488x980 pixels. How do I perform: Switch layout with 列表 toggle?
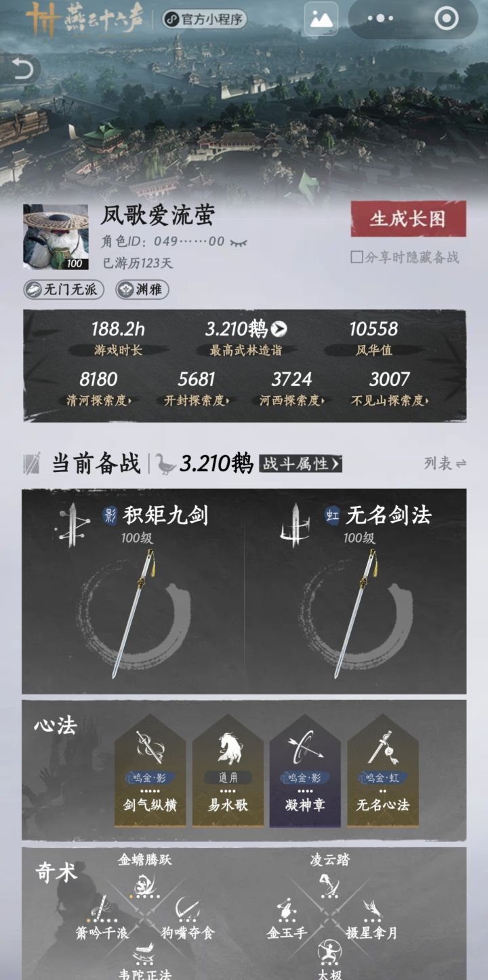pos(445,463)
